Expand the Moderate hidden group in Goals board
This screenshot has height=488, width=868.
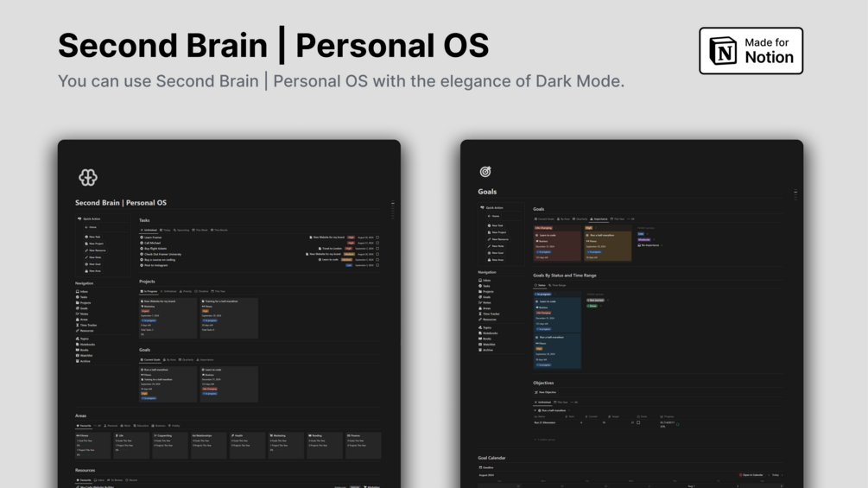(x=643, y=239)
